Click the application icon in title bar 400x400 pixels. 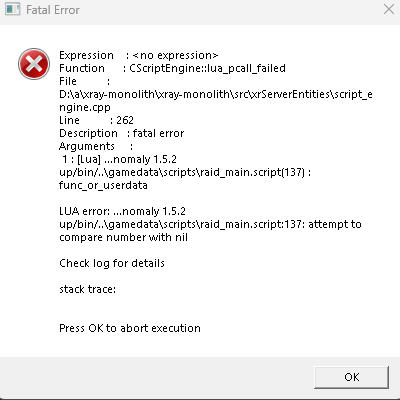(x=13, y=9)
